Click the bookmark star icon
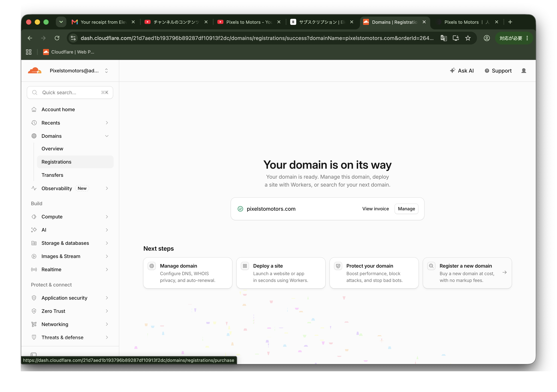 click(468, 38)
